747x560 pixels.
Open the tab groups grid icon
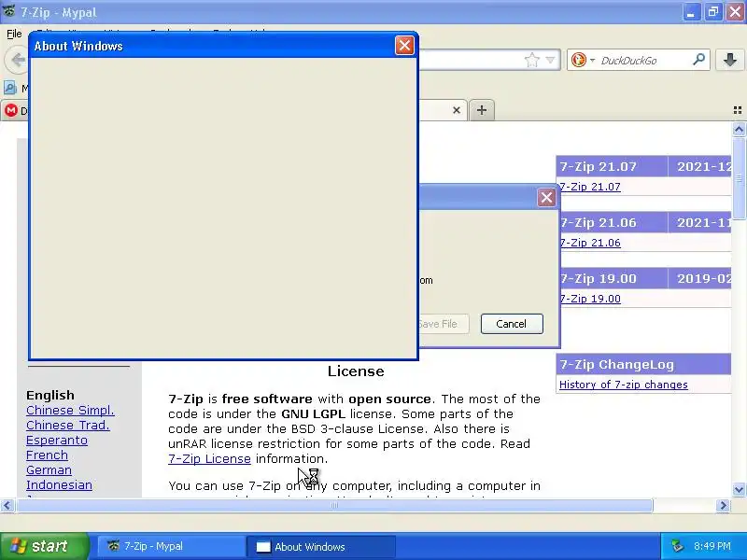(x=738, y=110)
